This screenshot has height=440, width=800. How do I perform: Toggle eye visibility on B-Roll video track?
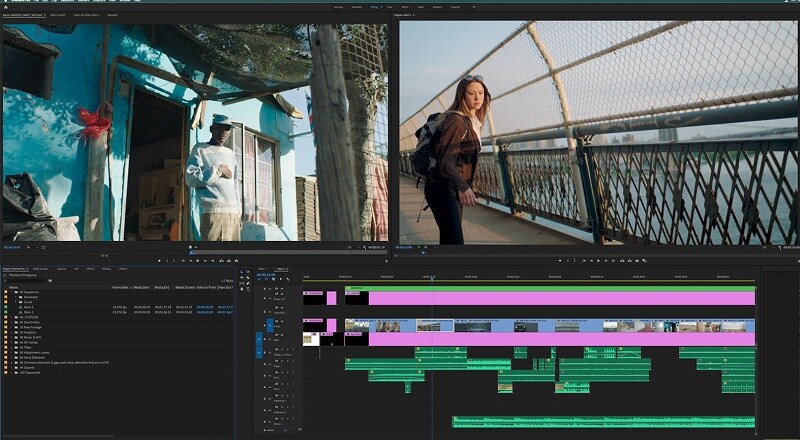tap(282, 321)
